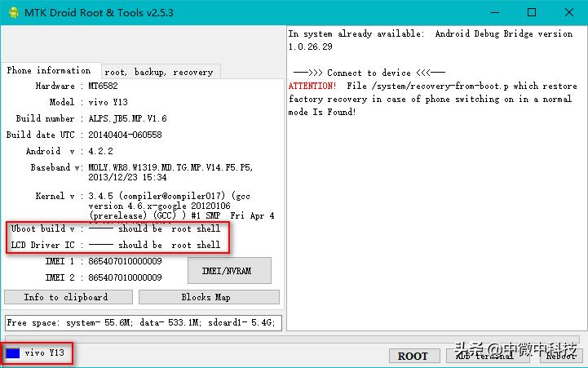The image size is (588, 368).
Task: Open the ADB terminal button
Action: (x=488, y=356)
